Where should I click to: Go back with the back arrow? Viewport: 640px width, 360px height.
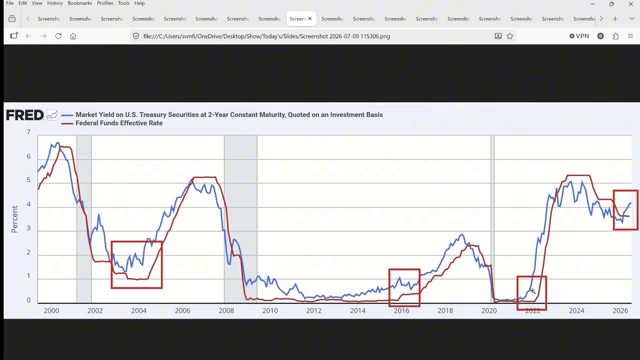click(29, 36)
